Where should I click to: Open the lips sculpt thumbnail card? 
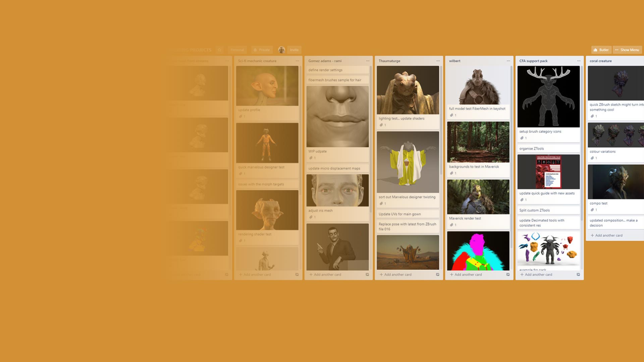(337, 117)
